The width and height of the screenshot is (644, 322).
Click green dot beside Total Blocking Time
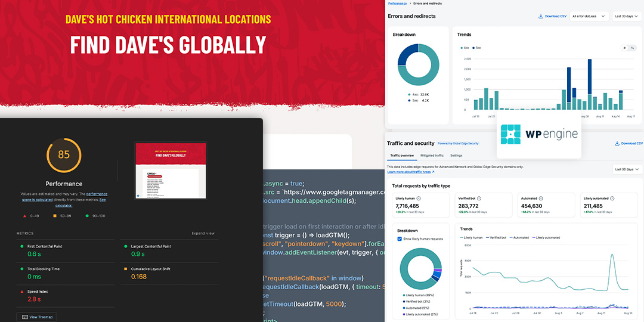tap(22, 269)
